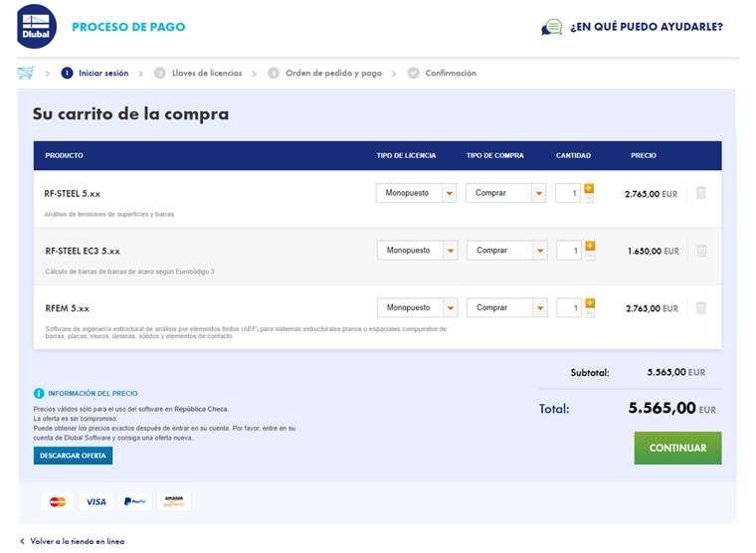Click the price information info icon

(x=39, y=394)
